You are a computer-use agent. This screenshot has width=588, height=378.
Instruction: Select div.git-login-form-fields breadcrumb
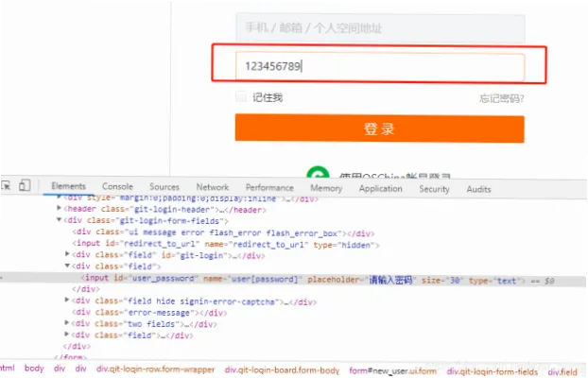point(492,371)
